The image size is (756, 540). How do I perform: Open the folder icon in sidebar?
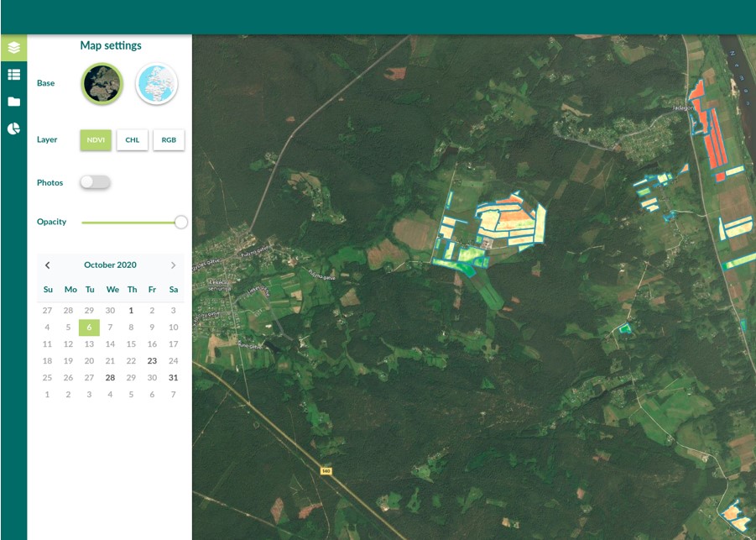(13, 102)
